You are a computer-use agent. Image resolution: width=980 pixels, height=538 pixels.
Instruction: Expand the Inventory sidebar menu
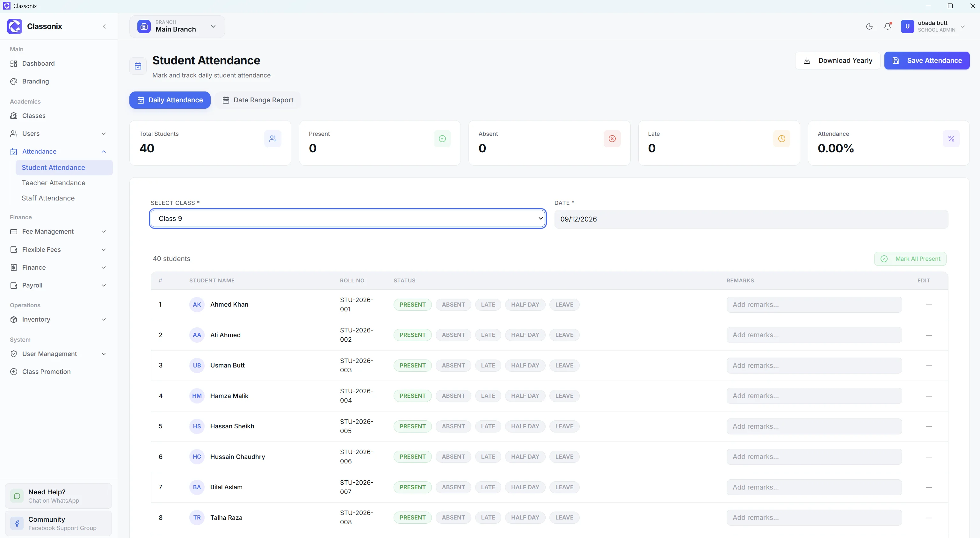(x=58, y=320)
